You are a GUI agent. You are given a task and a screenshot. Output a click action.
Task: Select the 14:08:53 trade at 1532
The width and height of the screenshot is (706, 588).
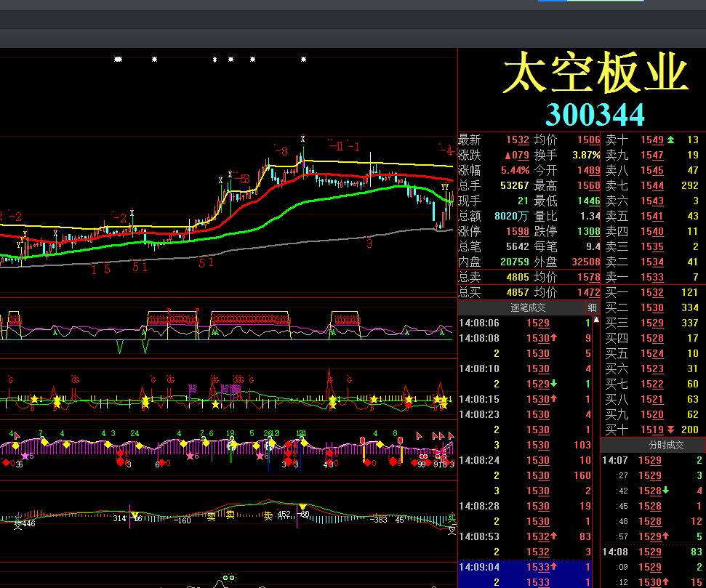[525, 536]
